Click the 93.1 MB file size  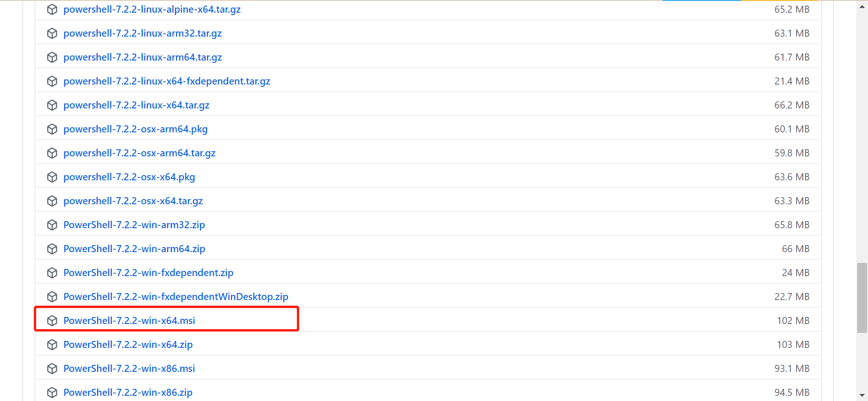click(792, 369)
